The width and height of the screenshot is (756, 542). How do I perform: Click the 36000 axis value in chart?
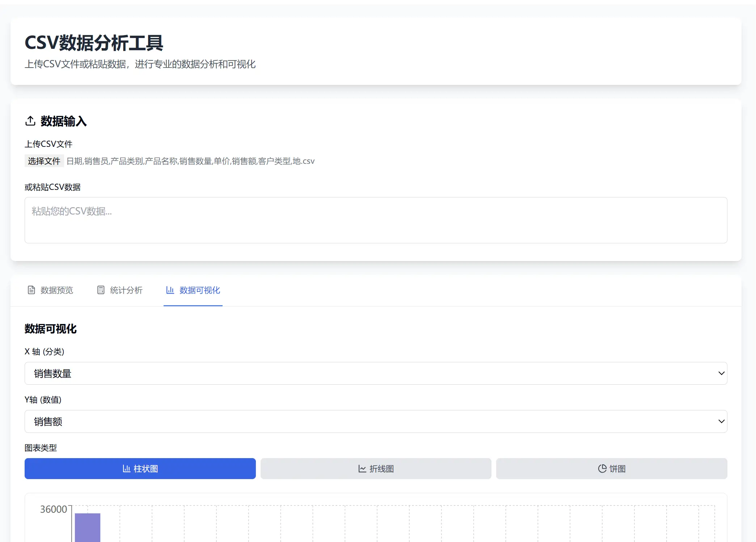pyautogui.click(x=54, y=509)
